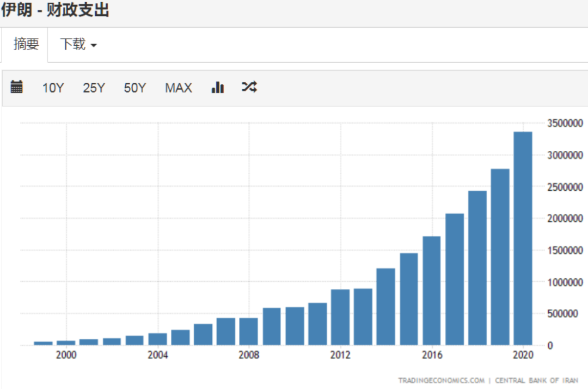Click the CENTRAL BANK OF IRAN text
The height and width of the screenshot is (389, 588).
[x=537, y=380]
